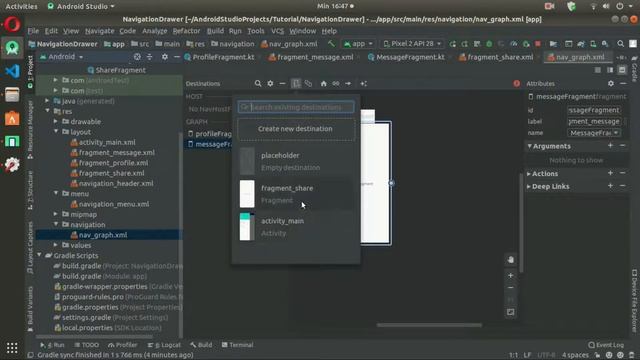Open Visual Studio Code from dock

pyautogui.click(x=12, y=71)
